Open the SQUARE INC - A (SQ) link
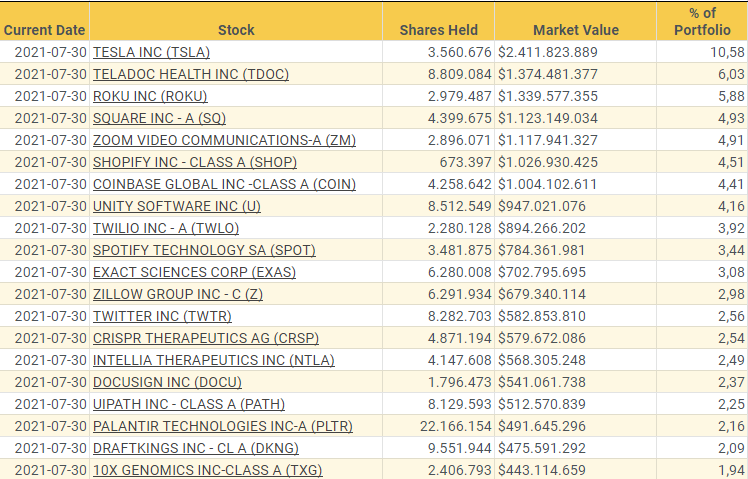 (159, 118)
